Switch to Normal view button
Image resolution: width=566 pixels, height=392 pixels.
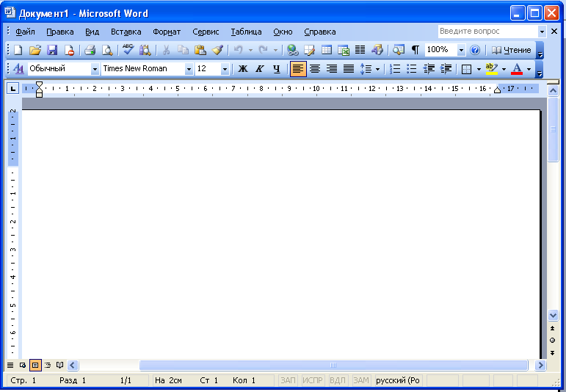tap(10, 365)
